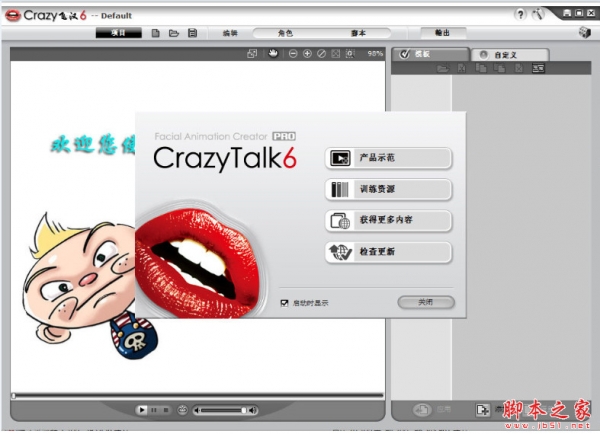Click the fit-to-window view icon
The width and height of the screenshot is (600, 434).
(336, 54)
